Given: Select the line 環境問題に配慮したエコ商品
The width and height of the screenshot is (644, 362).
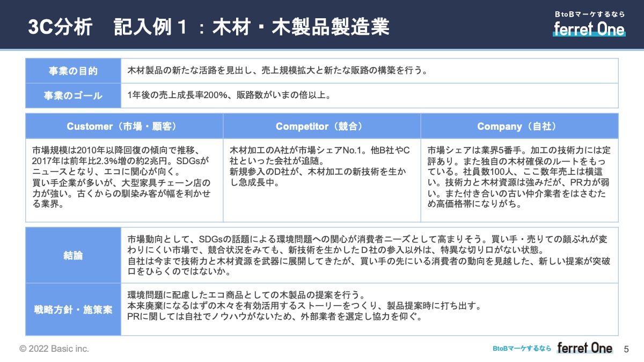Looking at the screenshot, I should [x=247, y=295].
